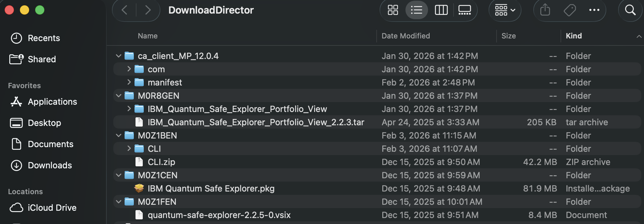Image resolution: width=644 pixels, height=224 pixels.
Task: Go back to the previous folder
Action: (x=125, y=10)
